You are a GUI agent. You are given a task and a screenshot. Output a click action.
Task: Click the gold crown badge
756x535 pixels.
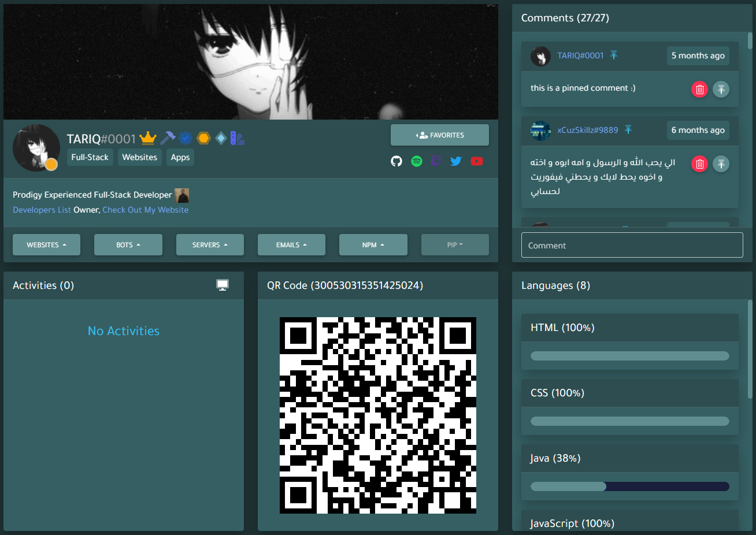click(x=148, y=138)
